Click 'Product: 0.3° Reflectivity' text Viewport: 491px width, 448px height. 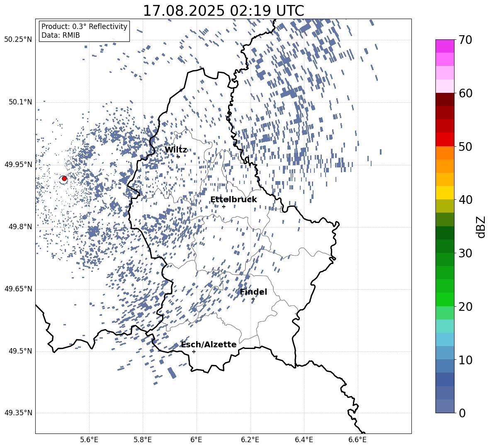(x=84, y=27)
